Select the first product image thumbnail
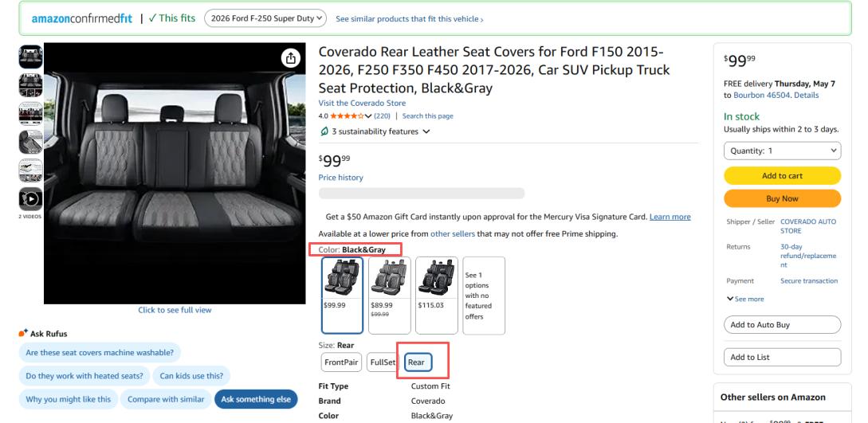The height and width of the screenshot is (423, 868). (30, 57)
